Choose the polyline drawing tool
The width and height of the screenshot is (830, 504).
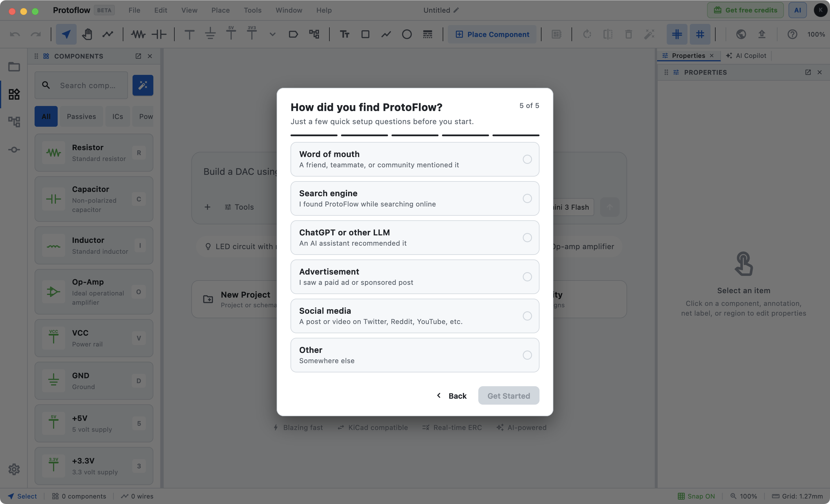(x=386, y=34)
